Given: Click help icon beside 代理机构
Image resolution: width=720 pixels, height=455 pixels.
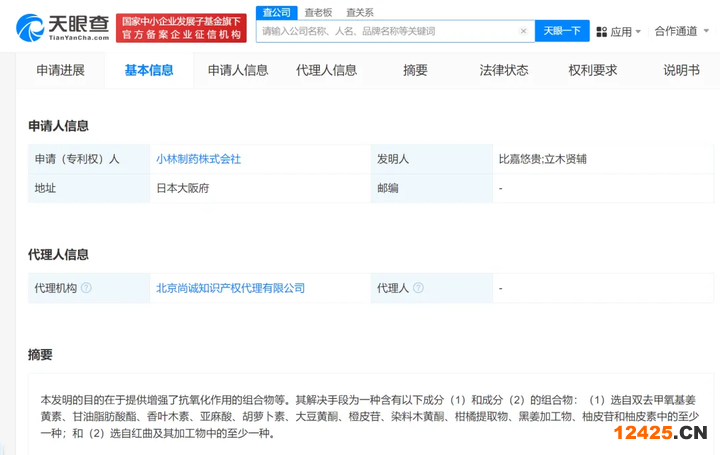Looking at the screenshot, I should click(86, 288).
